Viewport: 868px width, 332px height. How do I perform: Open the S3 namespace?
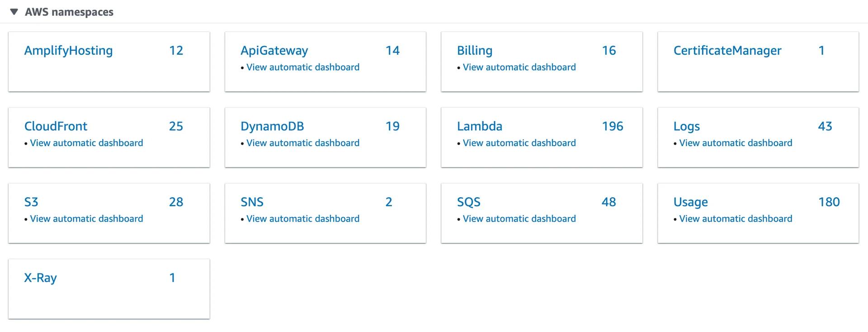coord(31,202)
